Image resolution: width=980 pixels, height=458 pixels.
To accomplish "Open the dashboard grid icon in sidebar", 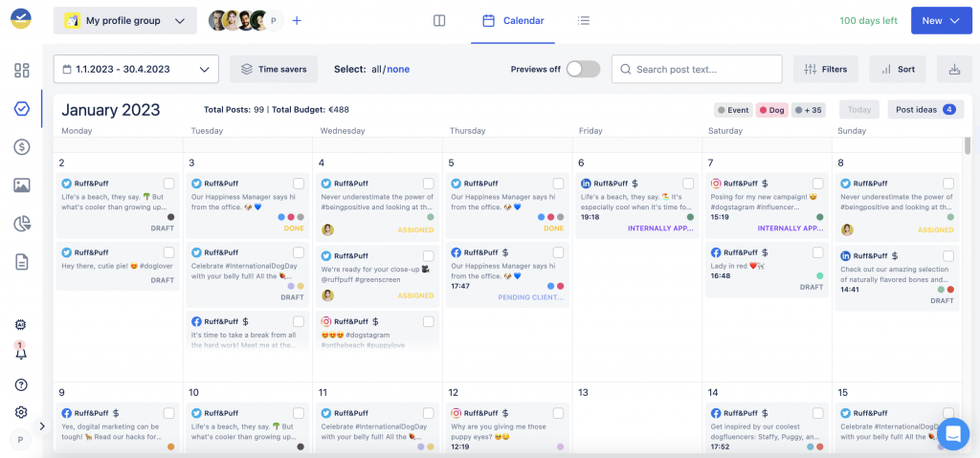I will click(x=21, y=71).
